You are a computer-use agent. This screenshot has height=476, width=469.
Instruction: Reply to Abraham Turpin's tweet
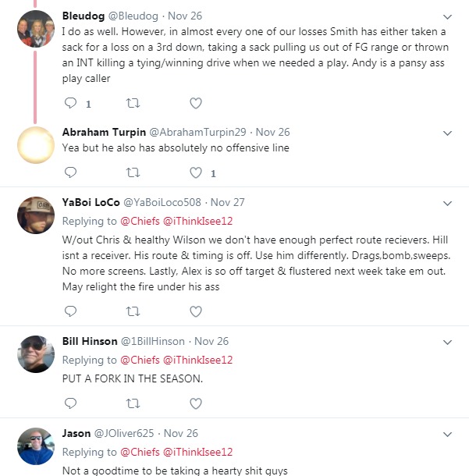coord(70,172)
